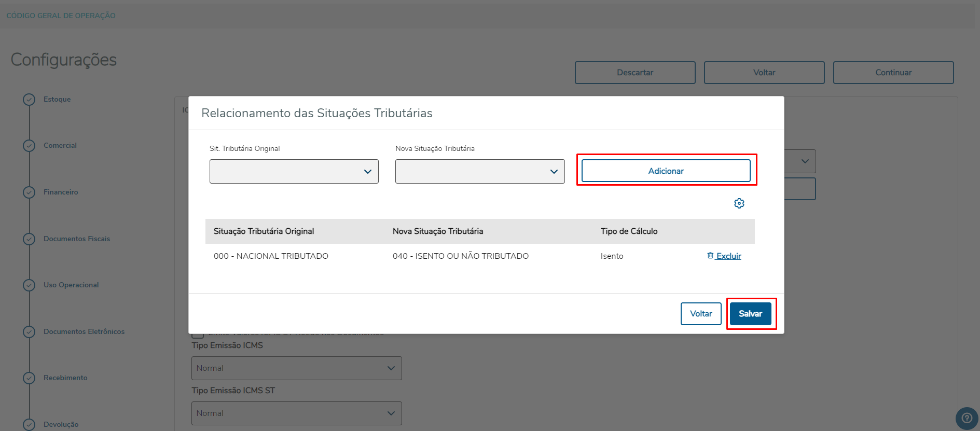Go to the Documentos Eletrônicos step
The height and width of the screenshot is (431, 980).
tap(84, 332)
